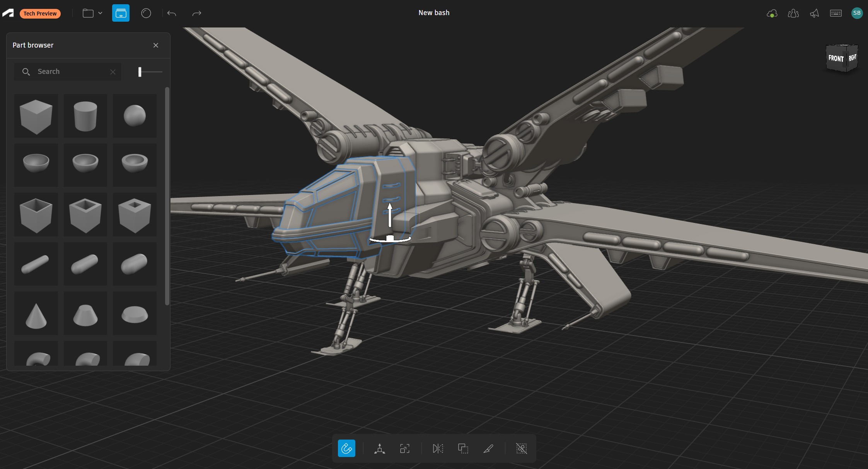Viewport: 868px width, 469px height.
Task: Pick the pointed cone part thumbnail
Action: coord(36,313)
